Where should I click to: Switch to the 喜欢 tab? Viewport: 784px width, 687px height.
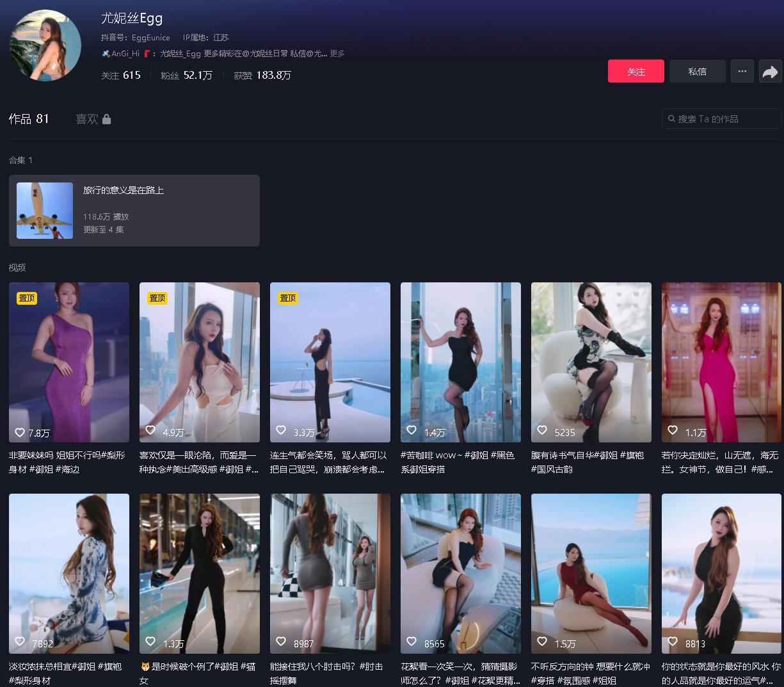coord(86,119)
